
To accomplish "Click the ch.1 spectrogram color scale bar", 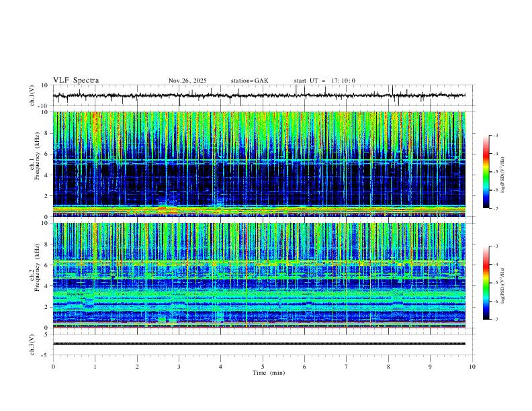I will click(486, 172).
